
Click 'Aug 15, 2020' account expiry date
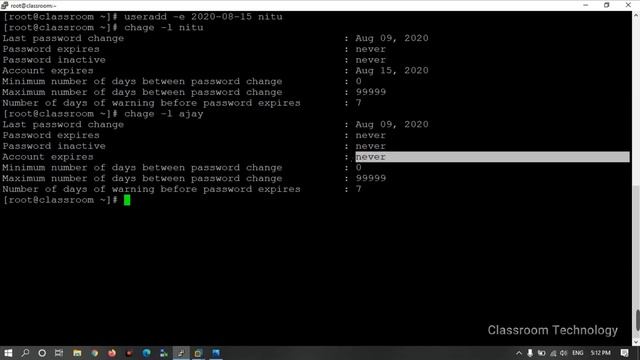392,71
